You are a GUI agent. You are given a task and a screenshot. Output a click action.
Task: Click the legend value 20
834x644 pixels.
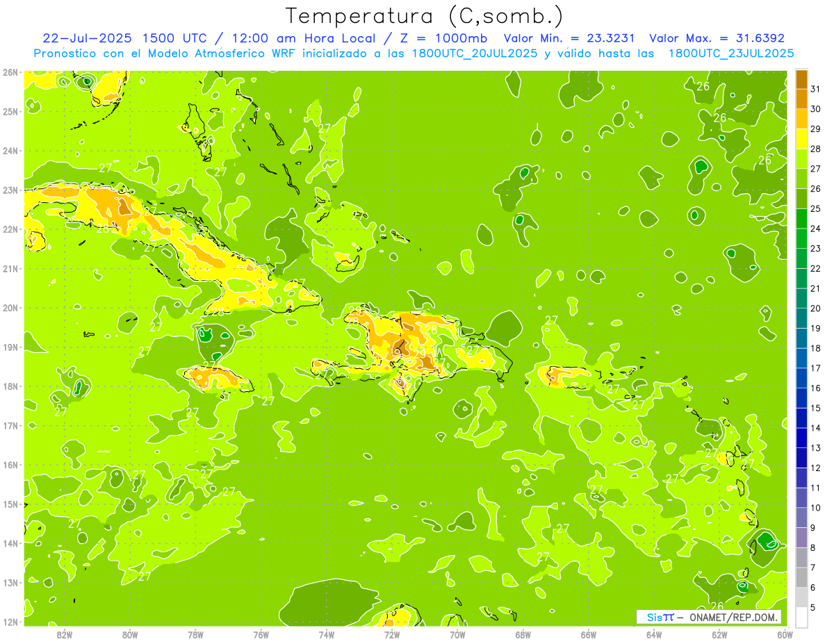pyautogui.click(x=817, y=308)
